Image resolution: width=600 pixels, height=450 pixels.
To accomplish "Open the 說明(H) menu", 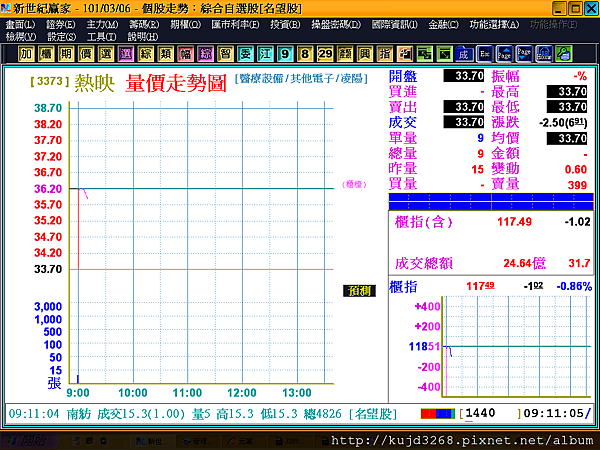I will [142, 37].
